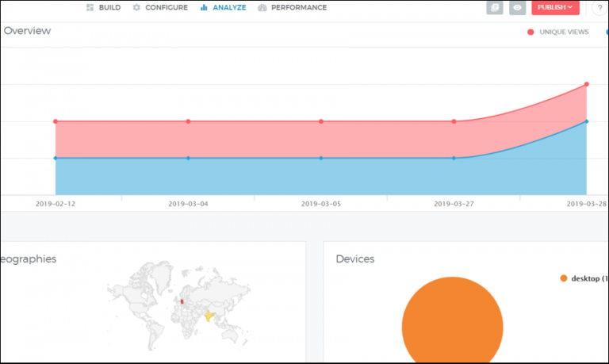The image size is (609, 364).
Task: Click the Configure gear icon
Action: point(136,8)
